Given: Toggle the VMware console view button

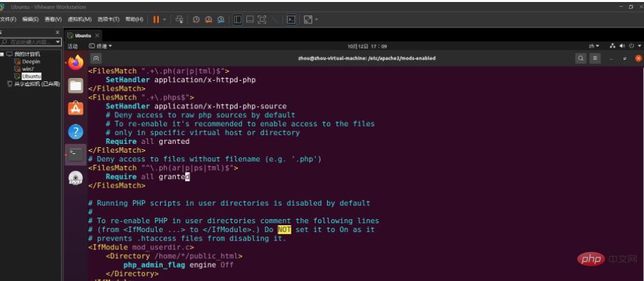Looking at the screenshot, I should click(291, 19).
